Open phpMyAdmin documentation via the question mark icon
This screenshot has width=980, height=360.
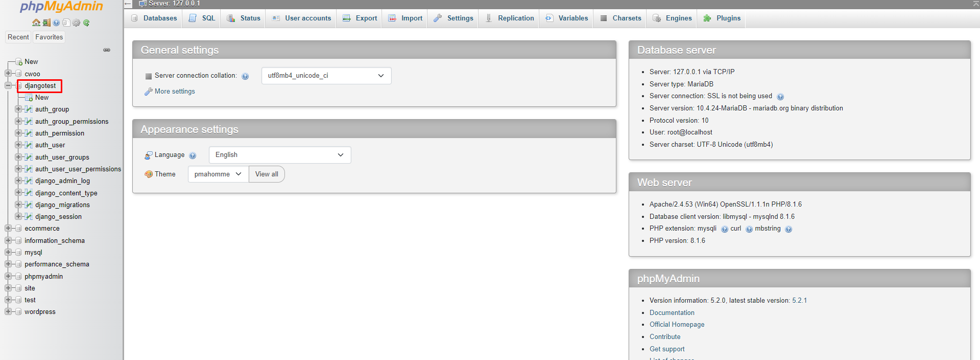[x=56, y=22]
